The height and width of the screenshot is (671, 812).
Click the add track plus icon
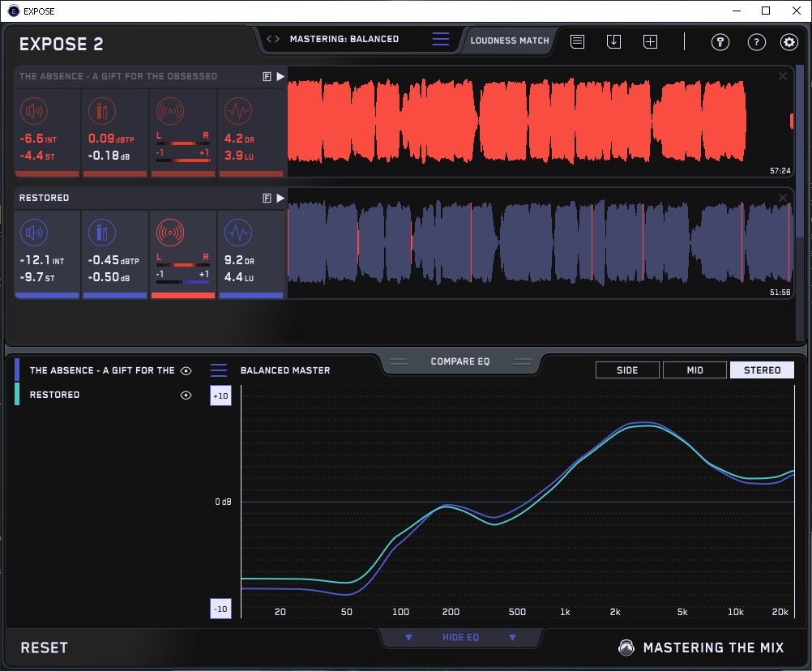point(651,41)
